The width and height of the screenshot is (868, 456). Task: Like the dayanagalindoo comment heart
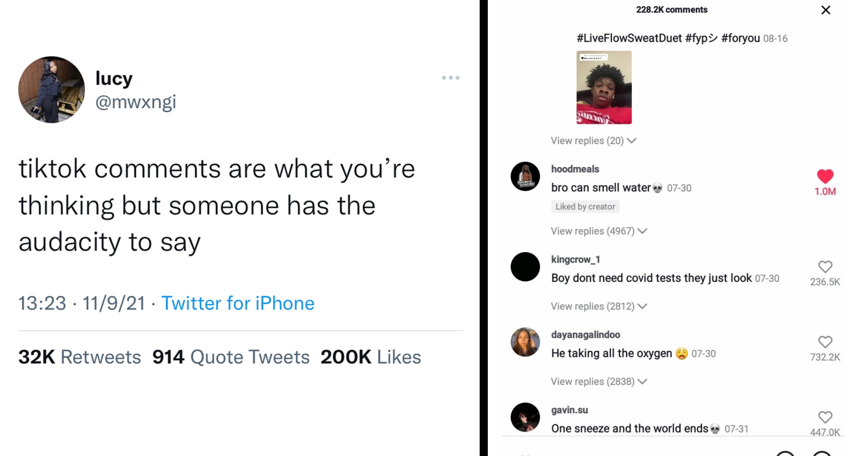825,342
